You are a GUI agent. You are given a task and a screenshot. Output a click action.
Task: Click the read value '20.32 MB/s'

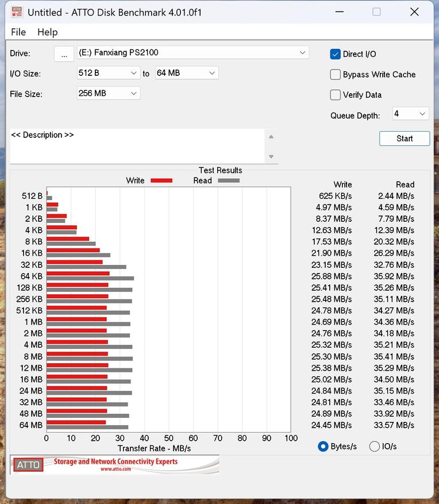(x=394, y=242)
